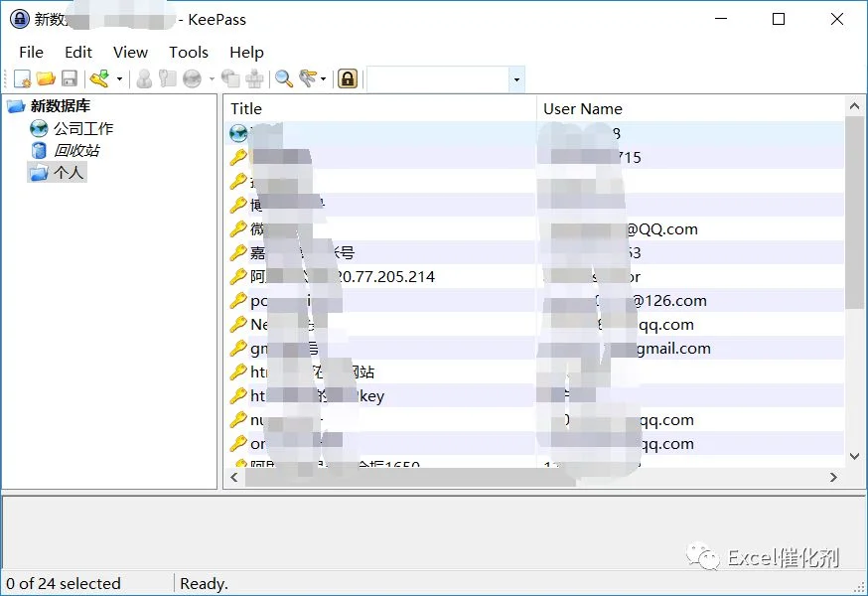Screen dimensions: 868x596
Task: Sort entries by the Title column header
Action: pos(380,108)
